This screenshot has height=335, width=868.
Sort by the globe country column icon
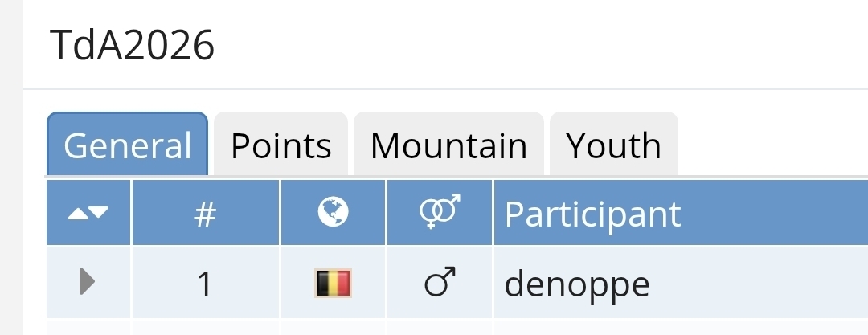[x=333, y=214]
